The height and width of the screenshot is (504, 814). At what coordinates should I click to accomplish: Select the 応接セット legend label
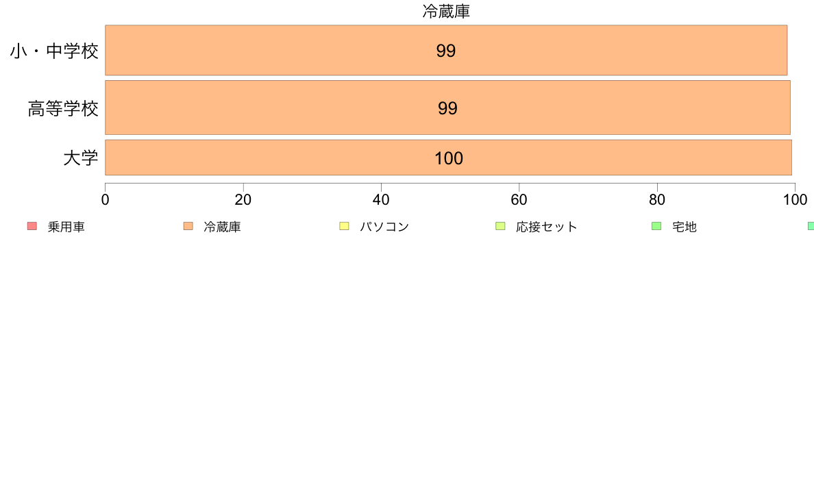547,227
